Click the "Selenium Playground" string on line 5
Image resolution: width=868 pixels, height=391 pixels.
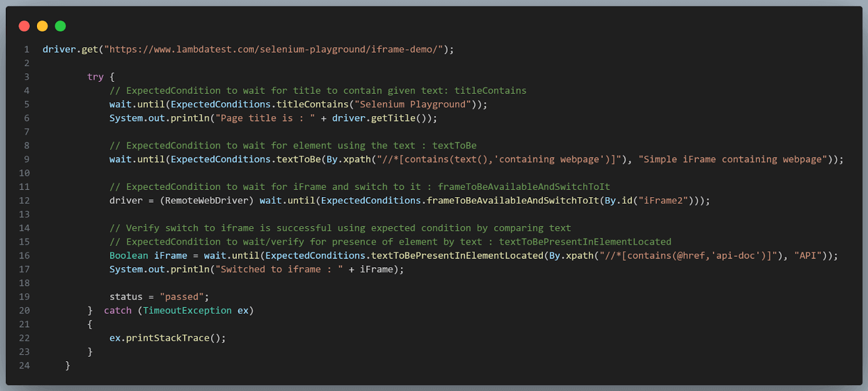pos(413,104)
